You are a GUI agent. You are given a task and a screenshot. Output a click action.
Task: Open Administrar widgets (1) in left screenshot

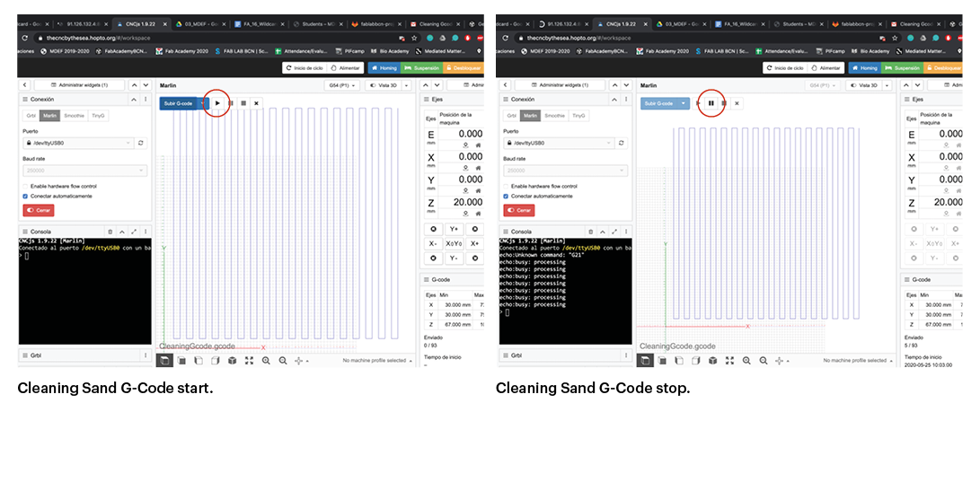click(x=79, y=85)
